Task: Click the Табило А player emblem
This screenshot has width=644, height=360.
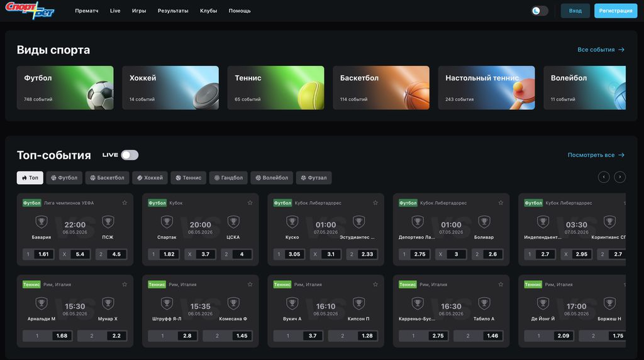Action: pyautogui.click(x=484, y=303)
